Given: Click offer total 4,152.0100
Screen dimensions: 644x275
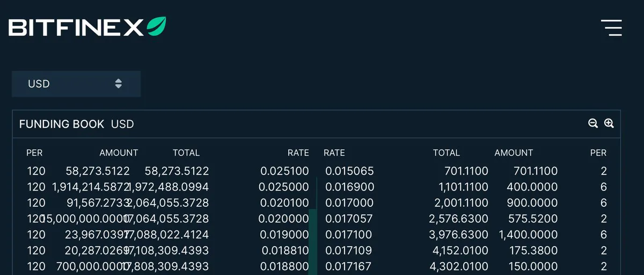Looking at the screenshot, I should tap(459, 251).
